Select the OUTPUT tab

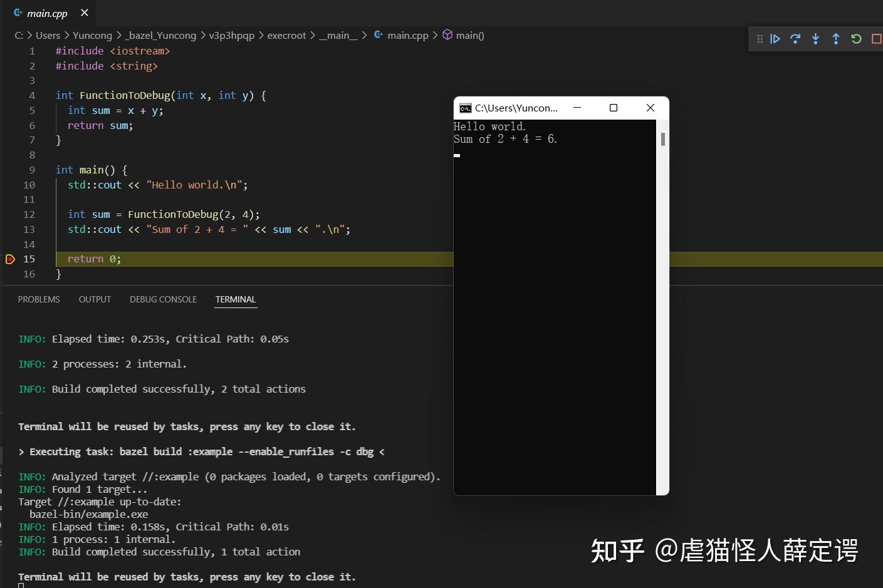pyautogui.click(x=95, y=299)
